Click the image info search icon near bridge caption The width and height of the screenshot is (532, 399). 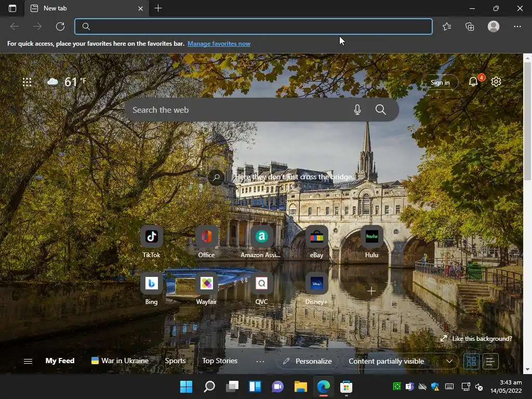216,177
